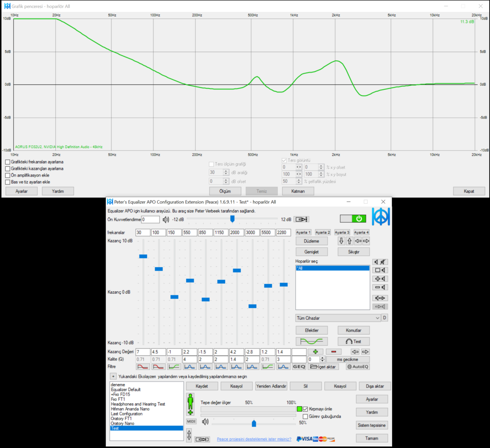
Task: Click the dB ofset spinner arrows
Action: [226, 181]
